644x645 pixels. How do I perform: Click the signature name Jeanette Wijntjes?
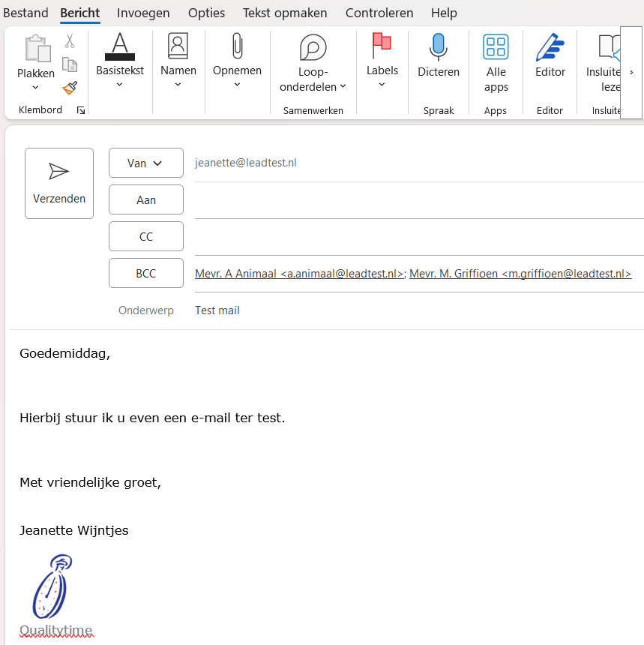point(74,530)
